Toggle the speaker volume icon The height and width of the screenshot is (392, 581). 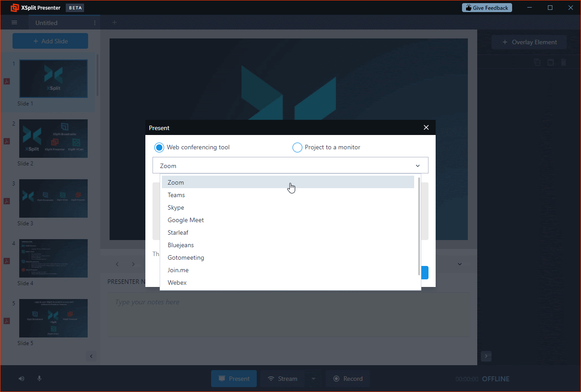point(21,379)
